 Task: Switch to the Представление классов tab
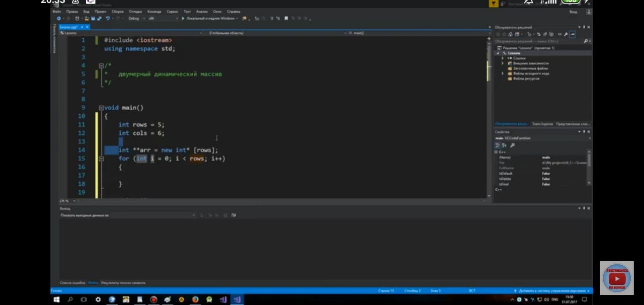click(573, 124)
